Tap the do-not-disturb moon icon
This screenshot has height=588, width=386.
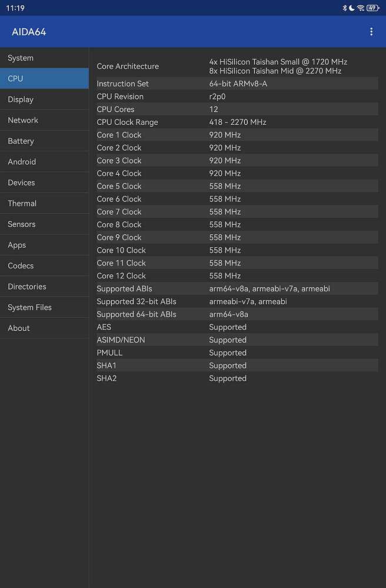tap(352, 8)
